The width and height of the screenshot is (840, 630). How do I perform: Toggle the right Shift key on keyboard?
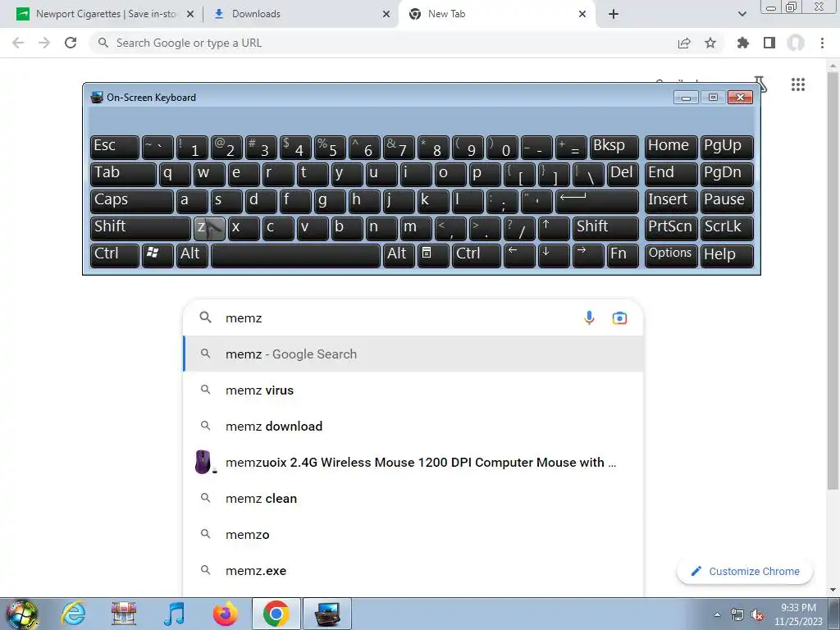click(606, 228)
